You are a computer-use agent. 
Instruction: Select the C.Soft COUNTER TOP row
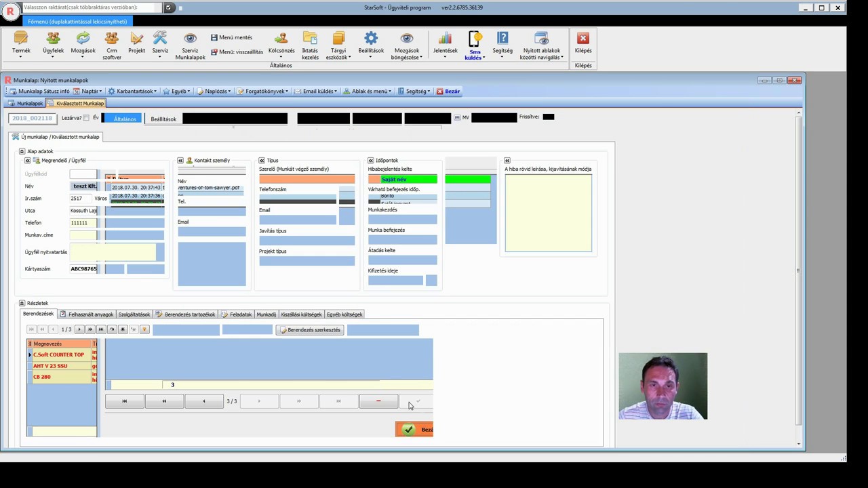pyautogui.click(x=62, y=354)
